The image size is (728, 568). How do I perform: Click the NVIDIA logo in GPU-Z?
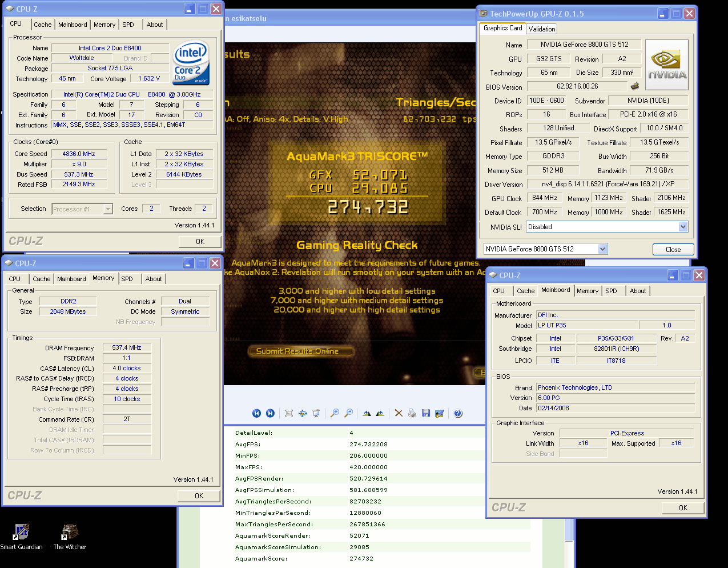[x=666, y=65]
